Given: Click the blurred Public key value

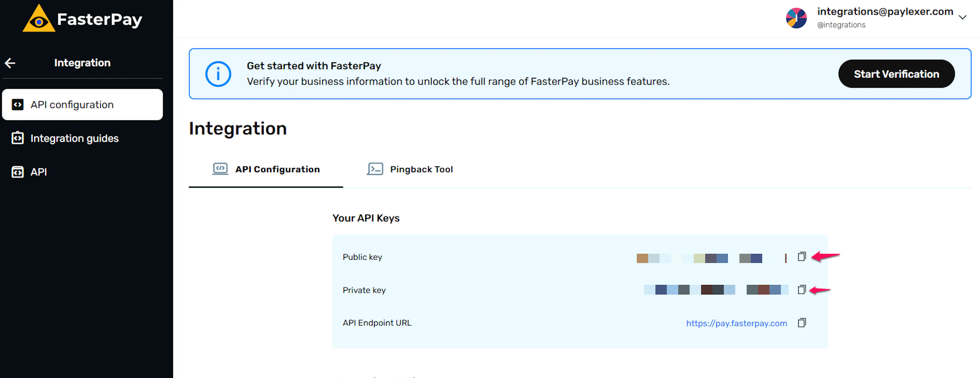Looking at the screenshot, I should click(712, 258).
